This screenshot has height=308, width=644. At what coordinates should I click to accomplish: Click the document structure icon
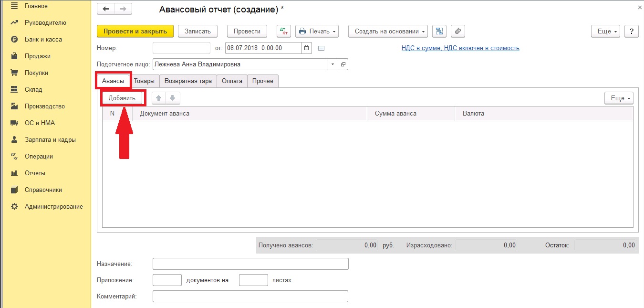[x=439, y=31]
